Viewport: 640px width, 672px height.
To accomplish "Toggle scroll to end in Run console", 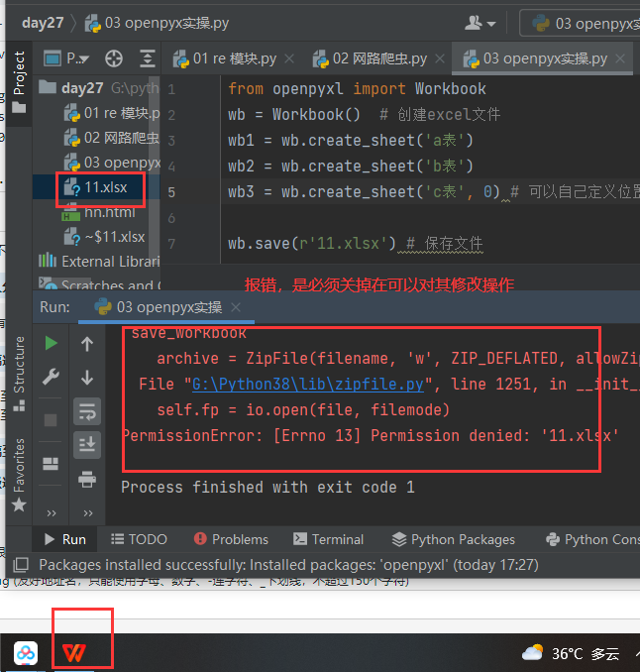I will tap(87, 445).
